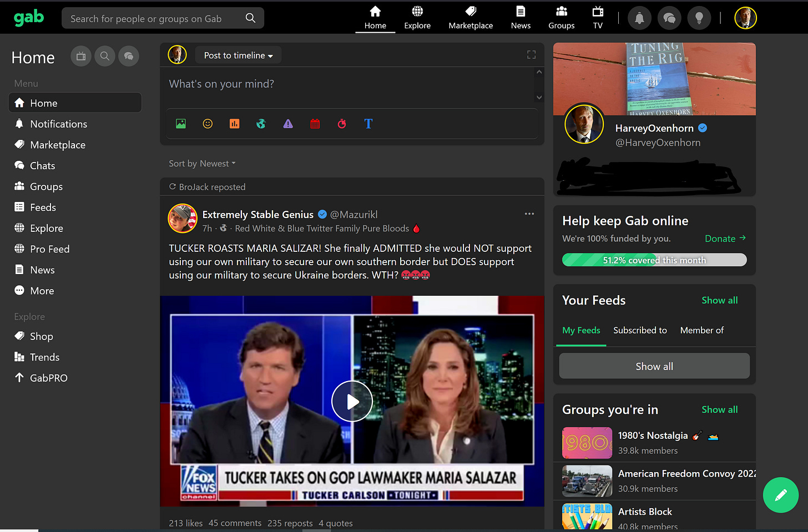Click the Gab logo
This screenshot has width=808, height=532.
[x=29, y=18]
